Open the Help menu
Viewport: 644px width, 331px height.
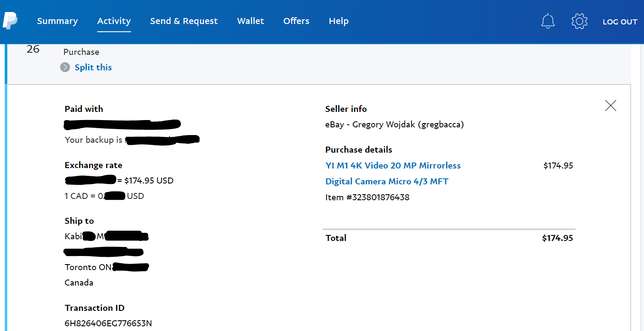[x=339, y=21]
